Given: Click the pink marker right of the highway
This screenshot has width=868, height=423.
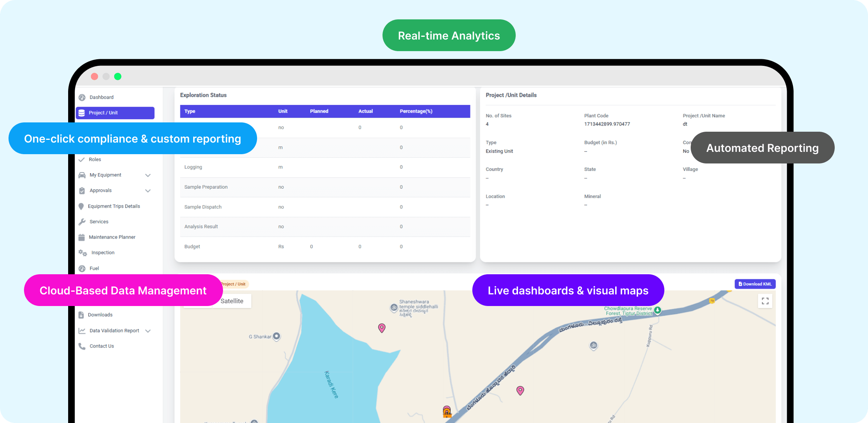Looking at the screenshot, I should click(520, 390).
